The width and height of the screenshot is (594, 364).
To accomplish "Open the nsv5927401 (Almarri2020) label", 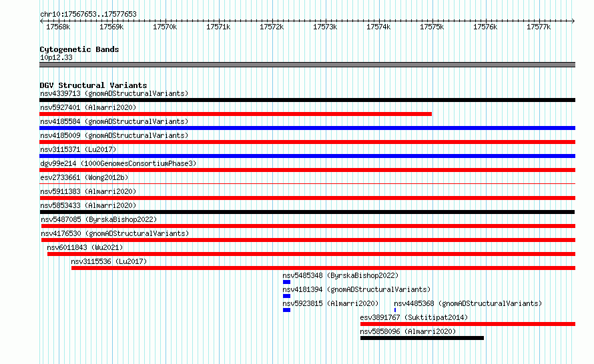I will coord(88,107).
